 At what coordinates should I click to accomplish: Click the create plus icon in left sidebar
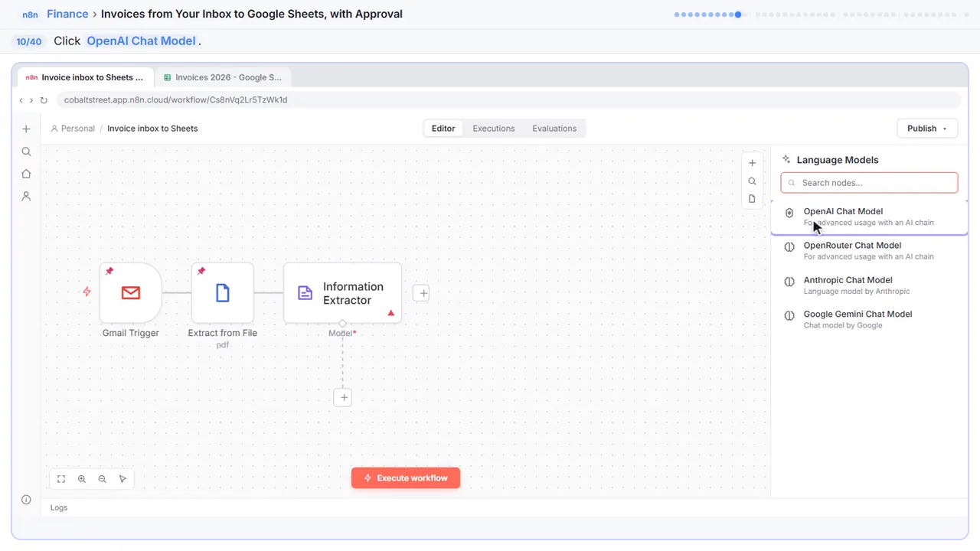pos(26,129)
